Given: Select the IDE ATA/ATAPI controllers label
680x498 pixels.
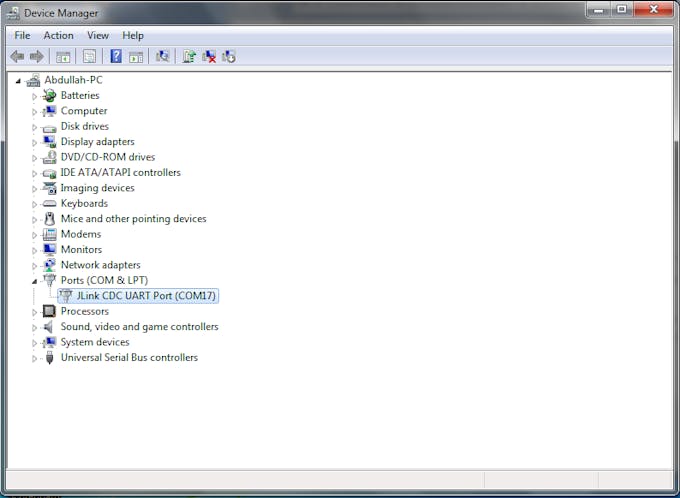Looking at the screenshot, I should point(120,173).
